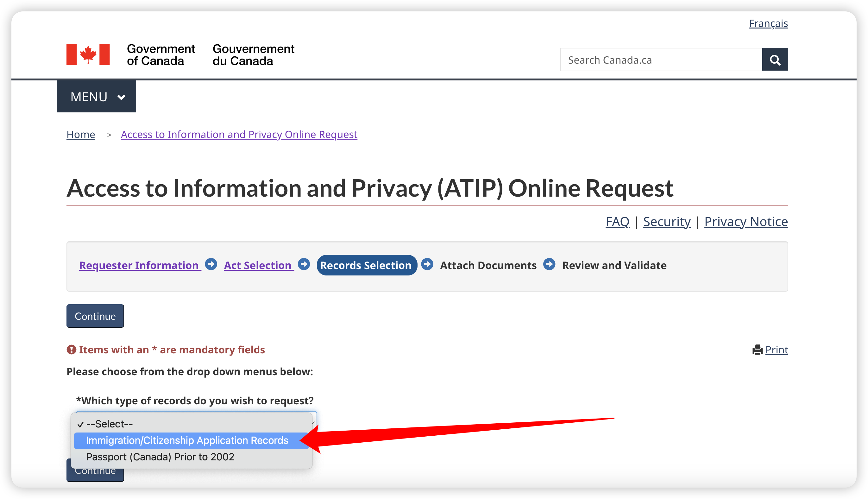Open the Act Selection step

coord(259,265)
